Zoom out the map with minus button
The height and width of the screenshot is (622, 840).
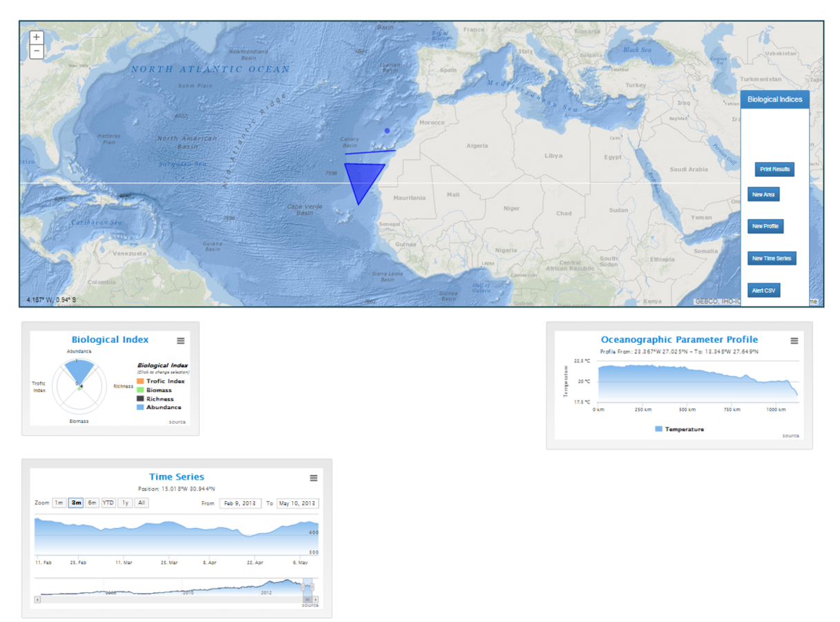[x=37, y=51]
